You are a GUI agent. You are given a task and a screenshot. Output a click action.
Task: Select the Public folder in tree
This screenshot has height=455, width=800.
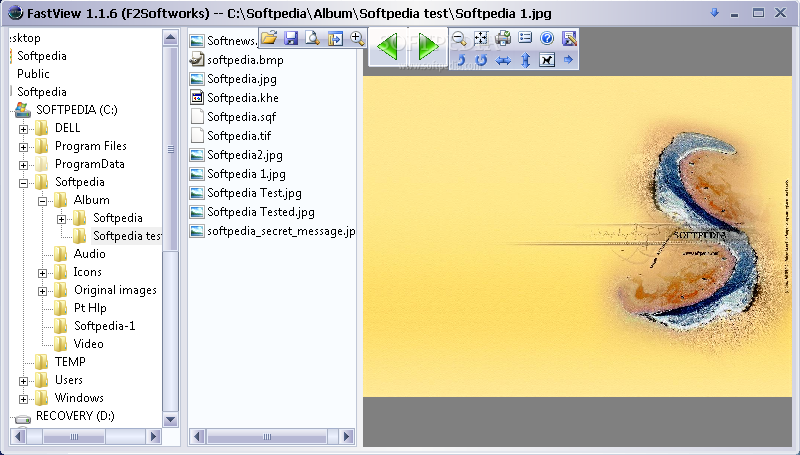coord(33,74)
